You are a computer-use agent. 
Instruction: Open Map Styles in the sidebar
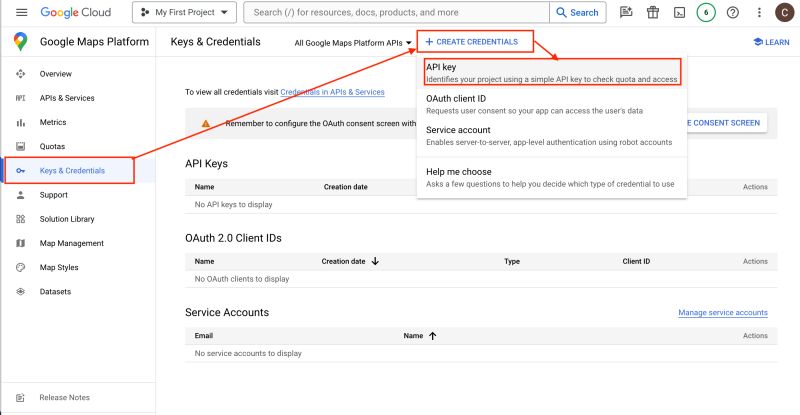pos(59,267)
